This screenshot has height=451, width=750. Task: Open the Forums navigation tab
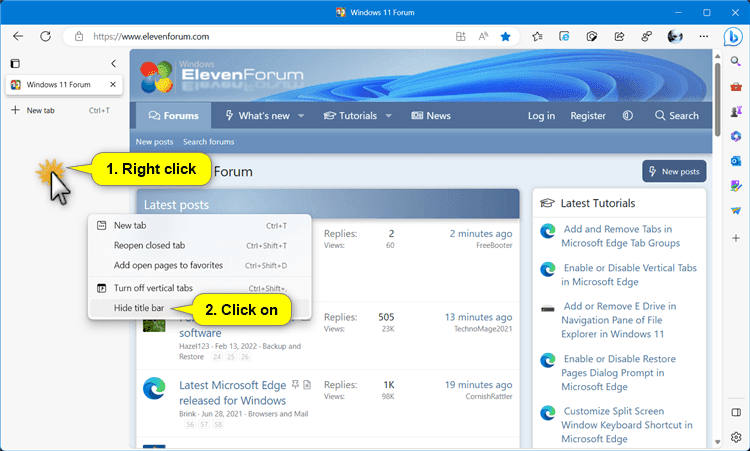[x=174, y=116]
